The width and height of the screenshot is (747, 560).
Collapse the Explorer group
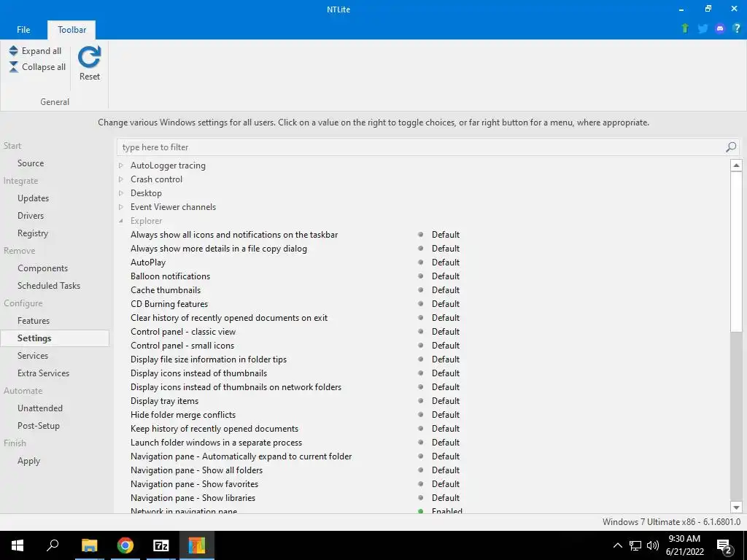pyautogui.click(x=121, y=220)
